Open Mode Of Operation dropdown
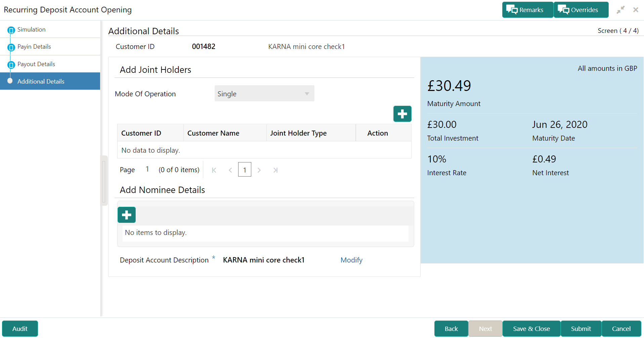 tap(264, 93)
